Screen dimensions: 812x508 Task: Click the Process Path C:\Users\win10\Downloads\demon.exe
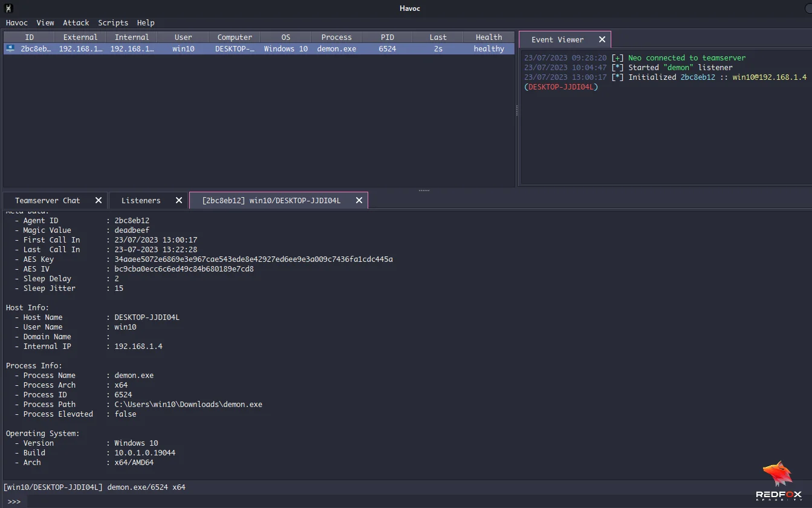tap(188, 405)
